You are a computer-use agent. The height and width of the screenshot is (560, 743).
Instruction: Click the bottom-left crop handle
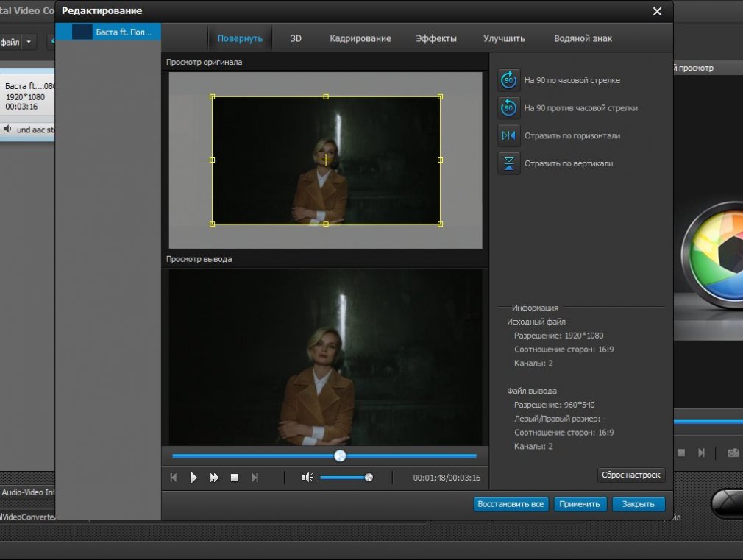pyautogui.click(x=213, y=224)
